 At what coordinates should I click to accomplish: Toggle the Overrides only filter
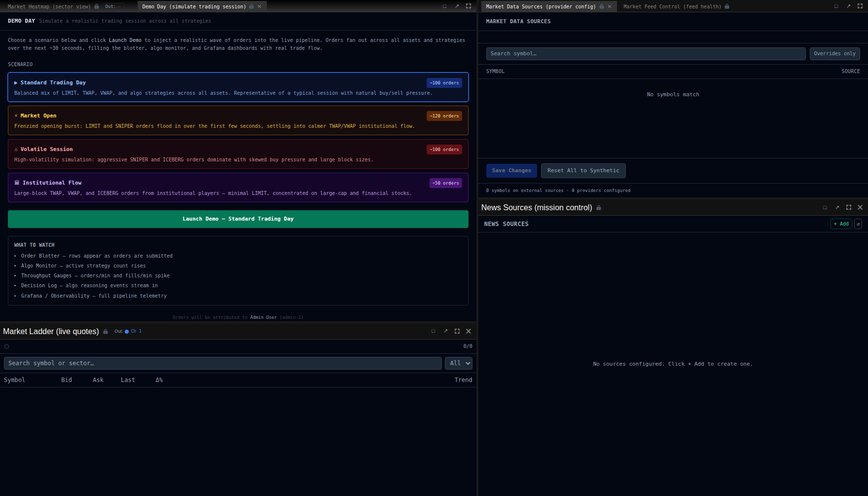[x=834, y=54]
